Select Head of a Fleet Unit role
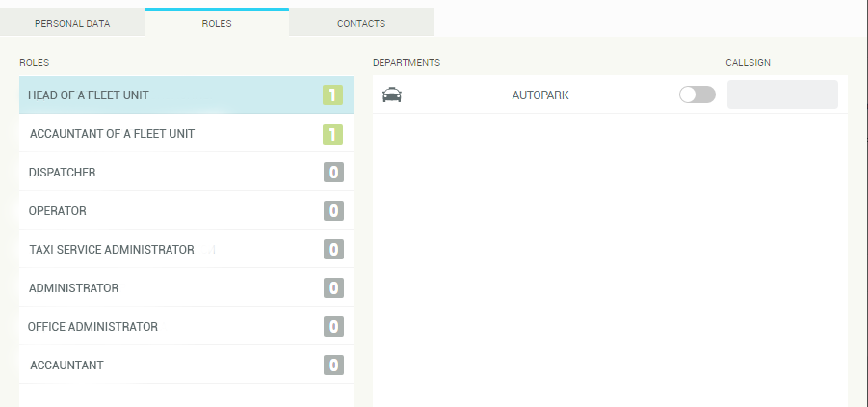The width and height of the screenshot is (868, 407). pos(89,95)
